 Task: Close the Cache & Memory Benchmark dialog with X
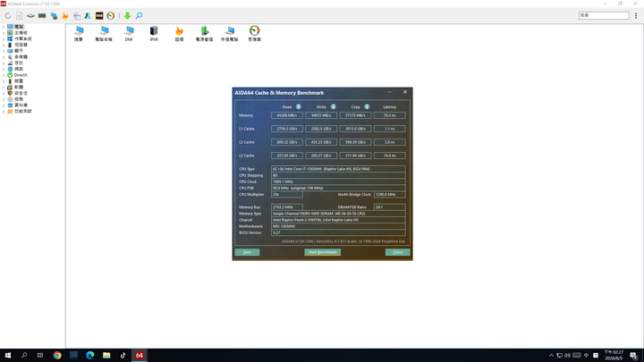tap(405, 92)
